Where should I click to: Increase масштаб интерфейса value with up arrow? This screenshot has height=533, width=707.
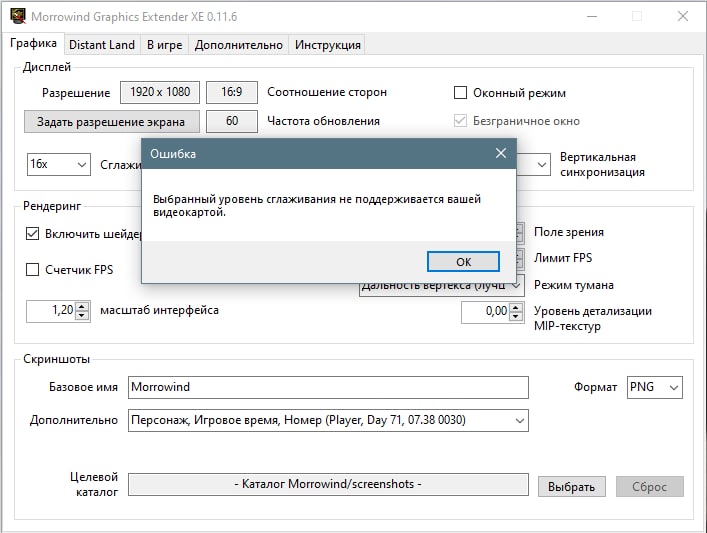point(82,307)
